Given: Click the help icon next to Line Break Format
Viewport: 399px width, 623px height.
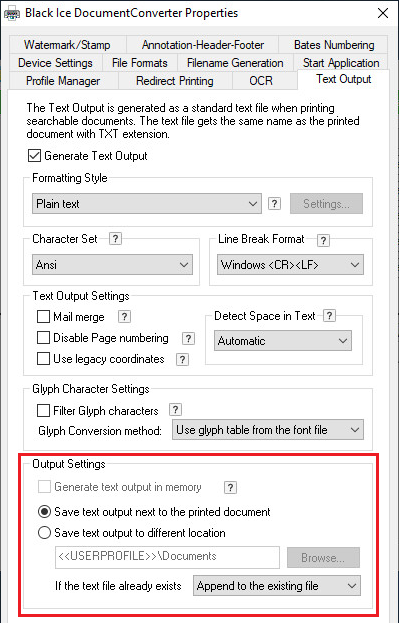Looking at the screenshot, I should pos(323,240).
